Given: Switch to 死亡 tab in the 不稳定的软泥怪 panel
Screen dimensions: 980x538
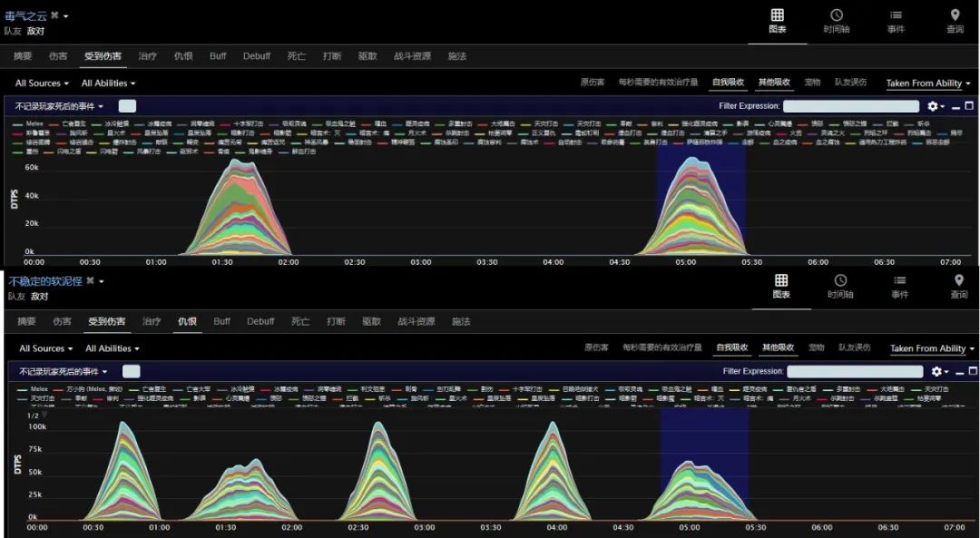Looking at the screenshot, I should (x=300, y=321).
